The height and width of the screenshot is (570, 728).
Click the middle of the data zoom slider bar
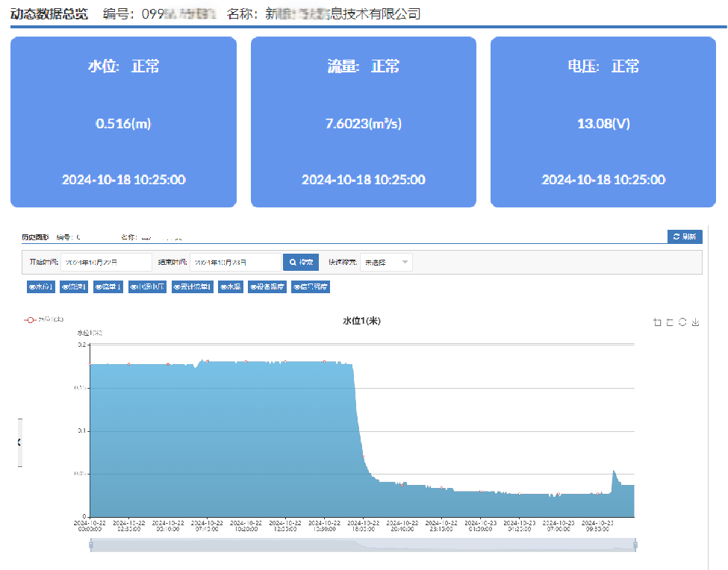[363, 545]
